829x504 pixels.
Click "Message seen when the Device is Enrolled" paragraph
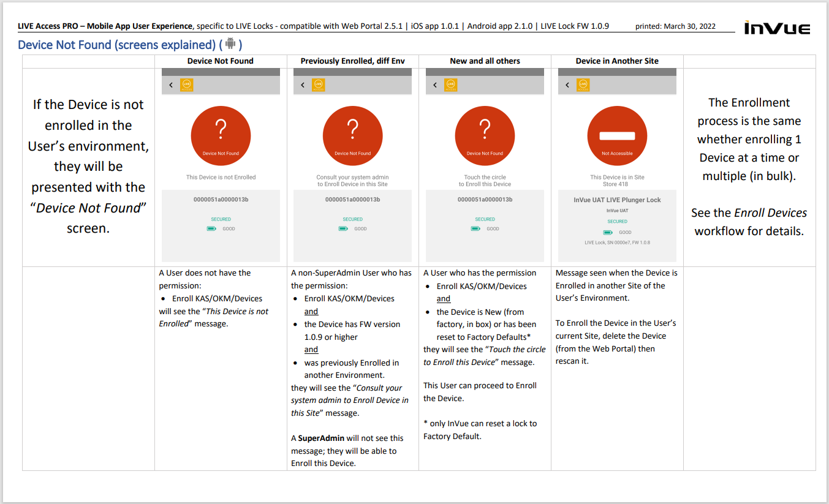(616, 285)
